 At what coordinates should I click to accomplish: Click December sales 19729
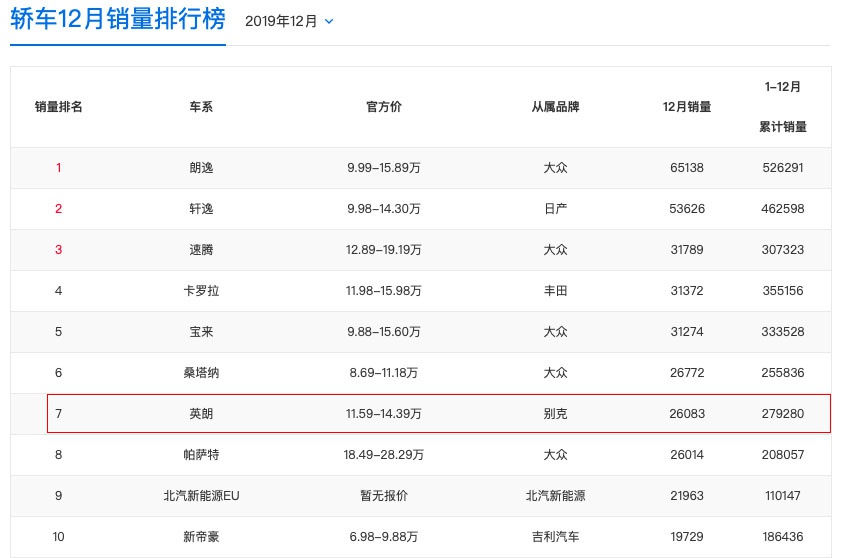click(x=687, y=537)
